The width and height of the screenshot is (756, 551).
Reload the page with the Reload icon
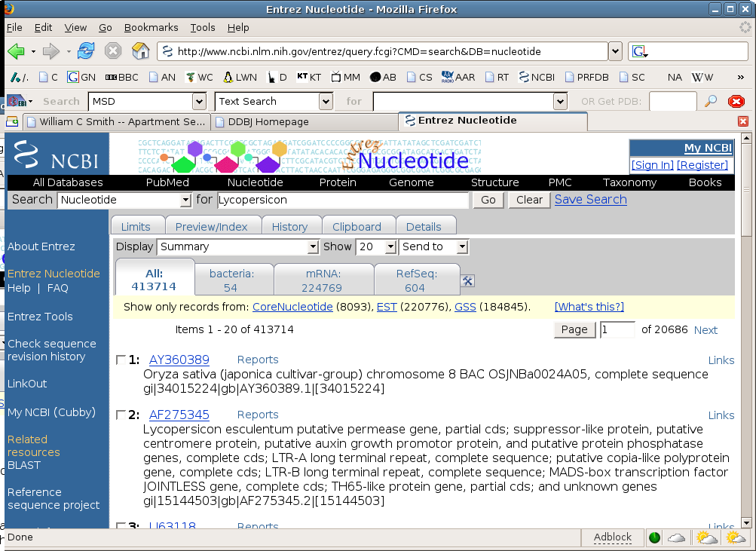[x=86, y=51]
